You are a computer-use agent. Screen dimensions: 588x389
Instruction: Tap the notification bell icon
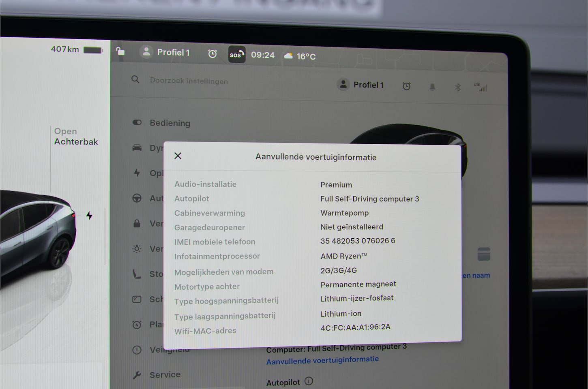pyautogui.click(x=432, y=87)
